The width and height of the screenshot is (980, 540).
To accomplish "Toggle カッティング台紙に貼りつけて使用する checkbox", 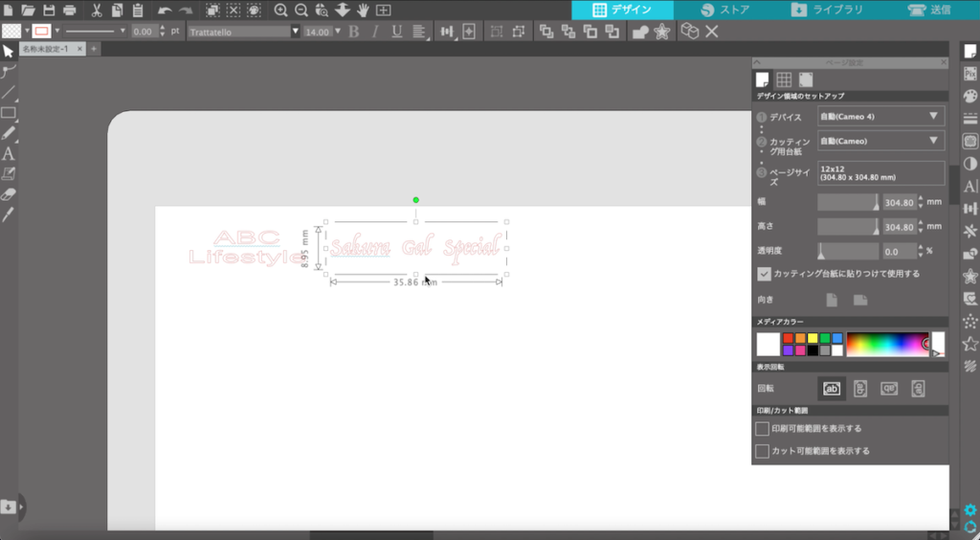I will tap(764, 273).
